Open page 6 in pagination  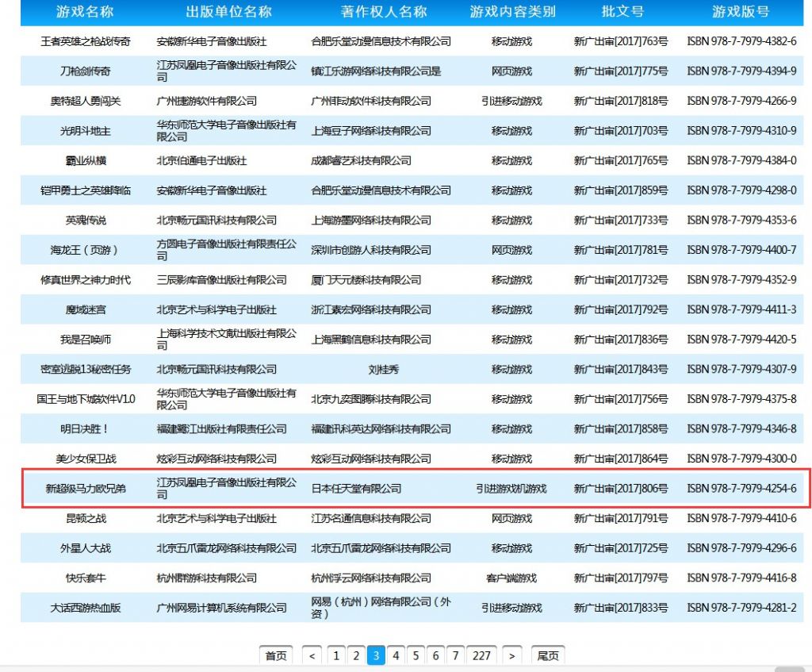[x=435, y=655]
